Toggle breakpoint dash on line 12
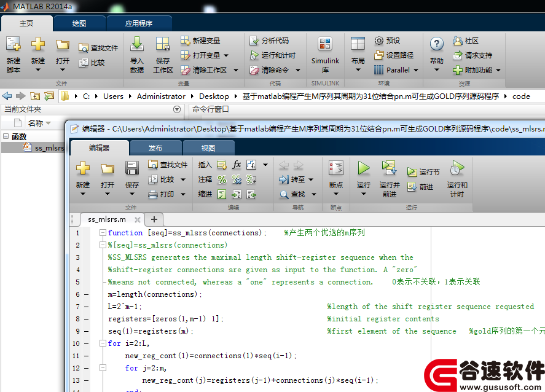 click(x=86, y=368)
